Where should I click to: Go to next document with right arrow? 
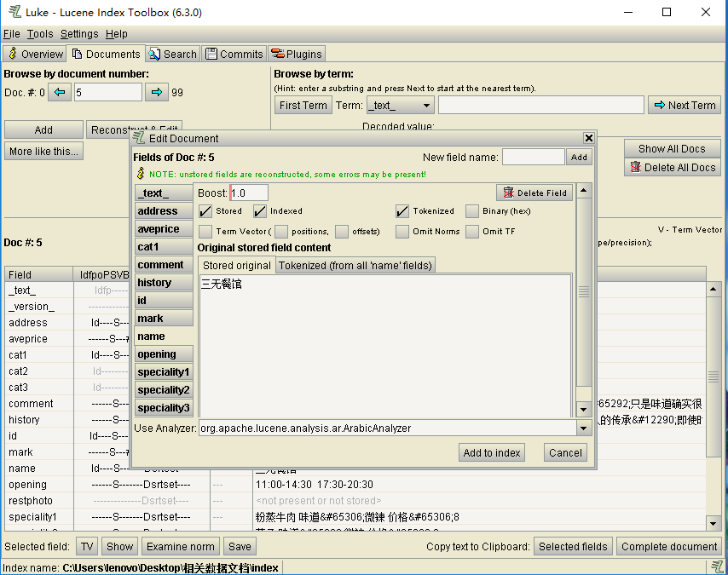[157, 92]
